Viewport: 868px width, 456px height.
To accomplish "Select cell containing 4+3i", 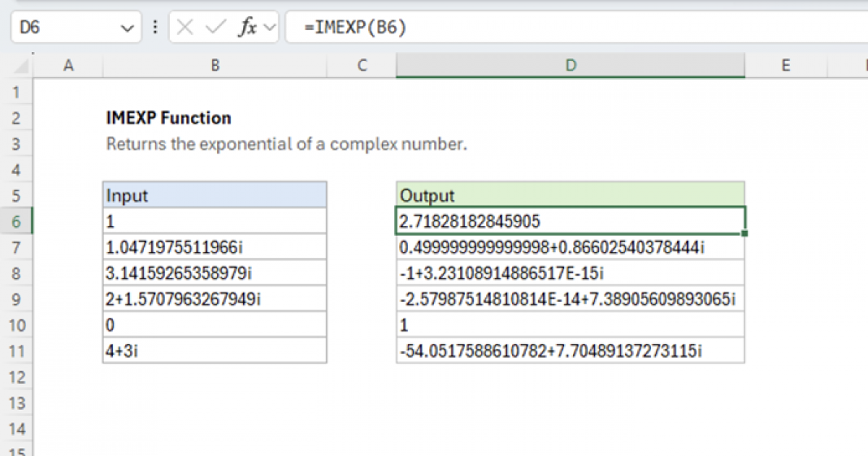I will pyautogui.click(x=215, y=351).
